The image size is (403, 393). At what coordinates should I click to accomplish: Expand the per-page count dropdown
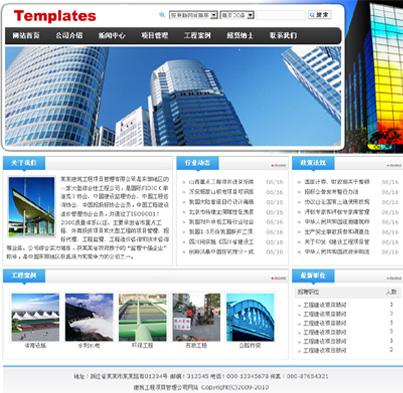click(x=237, y=15)
